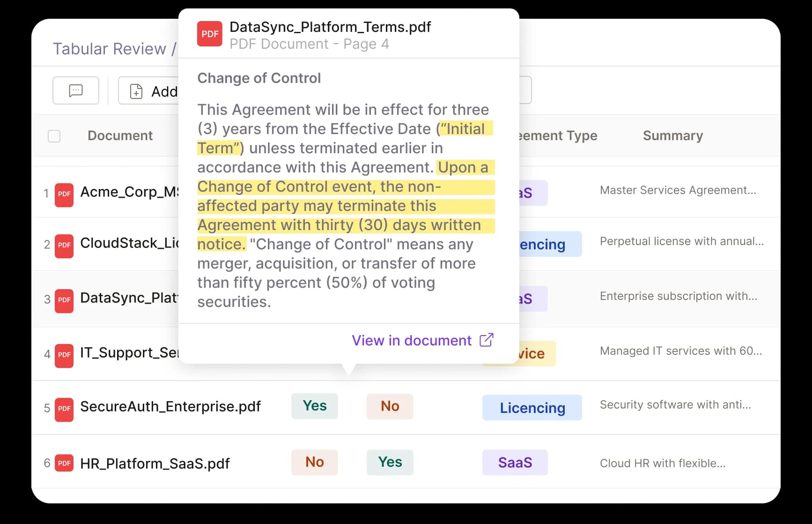This screenshot has width=812, height=524.
Task: Click the PDF icon for SecureAuth_Enterprise.pdf
Action: pyautogui.click(x=63, y=409)
